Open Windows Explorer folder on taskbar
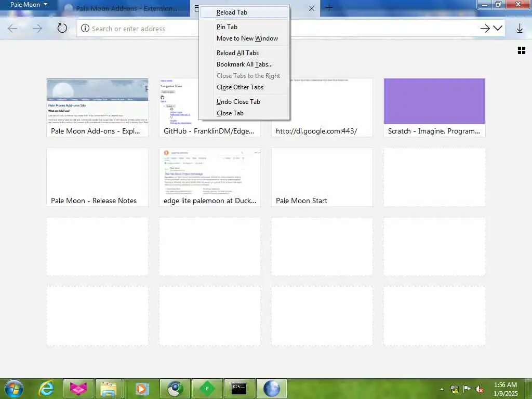The image size is (532, 399). [109, 389]
